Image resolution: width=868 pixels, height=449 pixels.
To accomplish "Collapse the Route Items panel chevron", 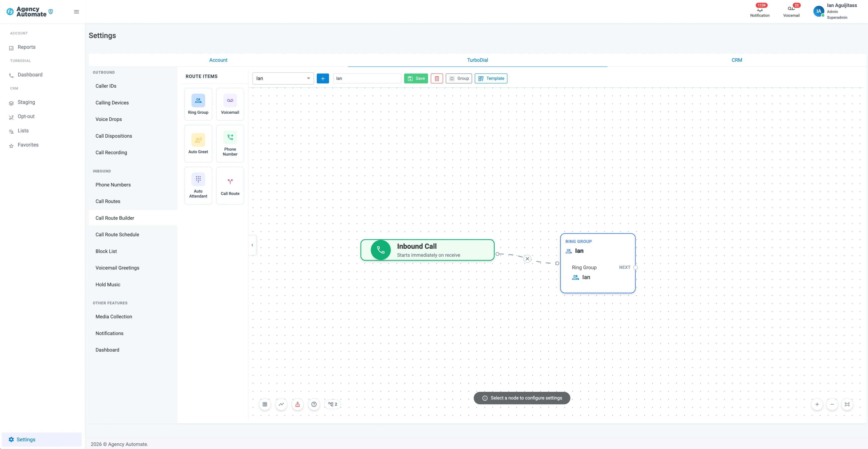I will pyautogui.click(x=252, y=245).
